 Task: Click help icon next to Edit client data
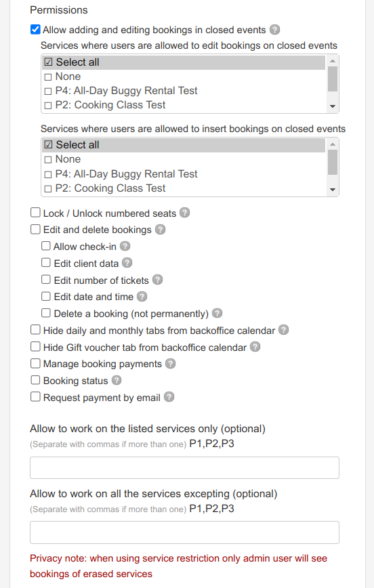127,263
